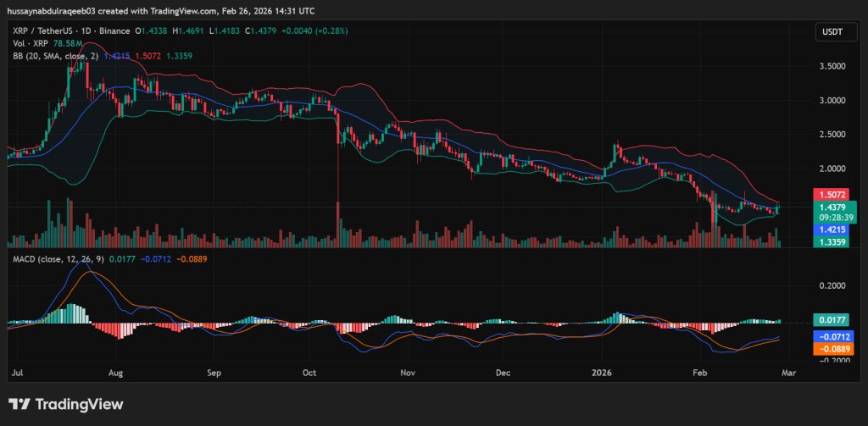Click the green 1.3359 lower band label

[x=830, y=241]
